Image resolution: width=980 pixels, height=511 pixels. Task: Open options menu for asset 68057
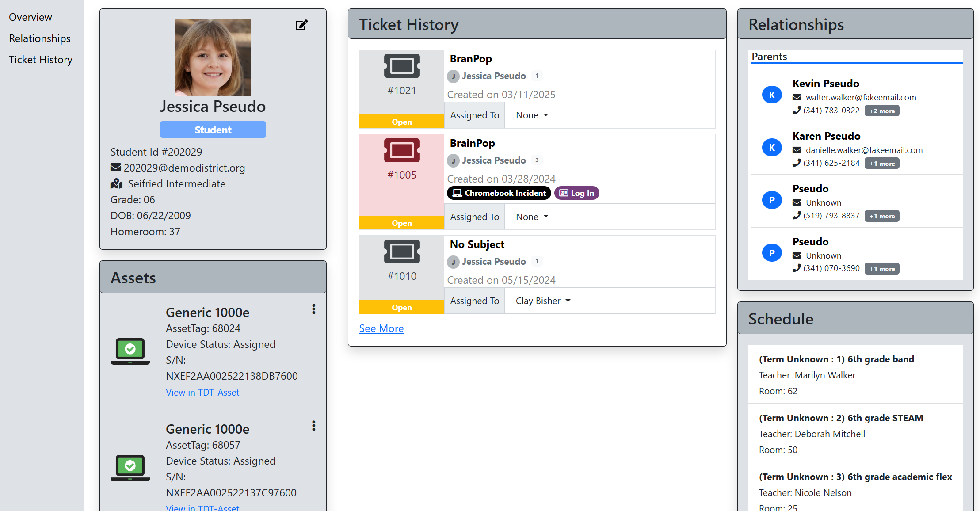(314, 426)
